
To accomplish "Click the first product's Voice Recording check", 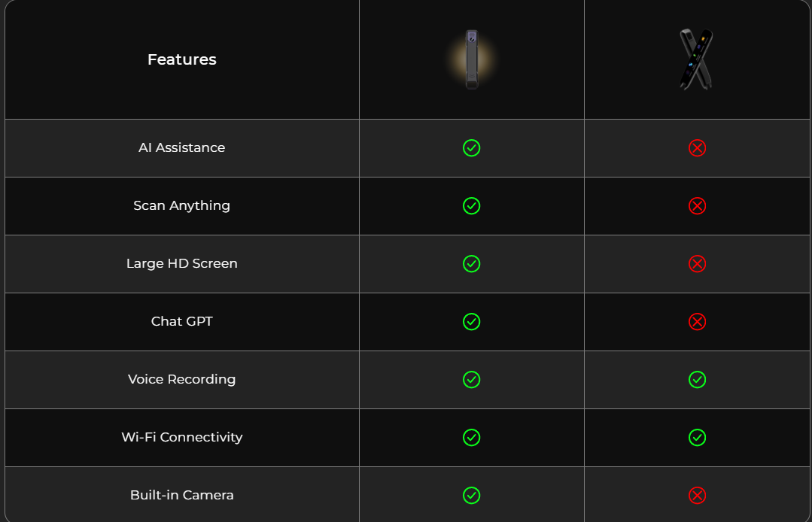I will click(471, 380).
